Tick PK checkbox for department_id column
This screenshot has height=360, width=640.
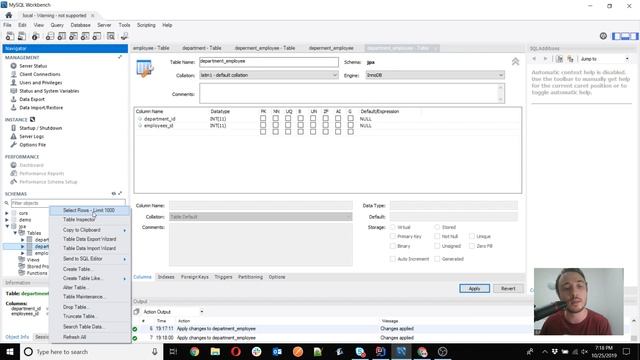point(263,118)
